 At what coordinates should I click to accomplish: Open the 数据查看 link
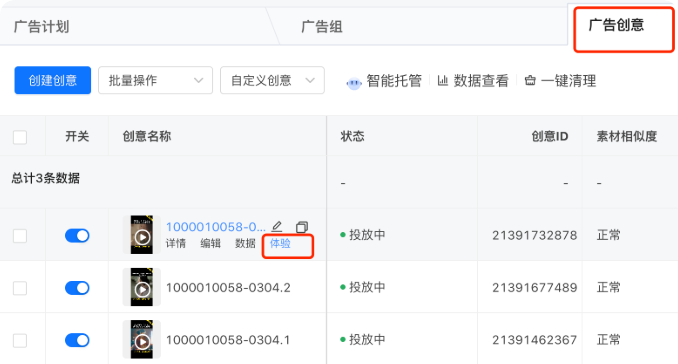(x=481, y=81)
